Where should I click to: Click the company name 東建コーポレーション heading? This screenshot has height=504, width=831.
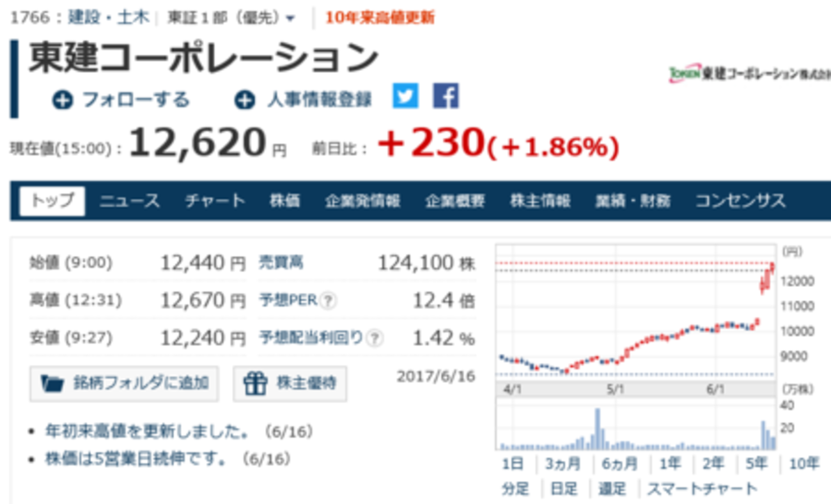point(204,59)
